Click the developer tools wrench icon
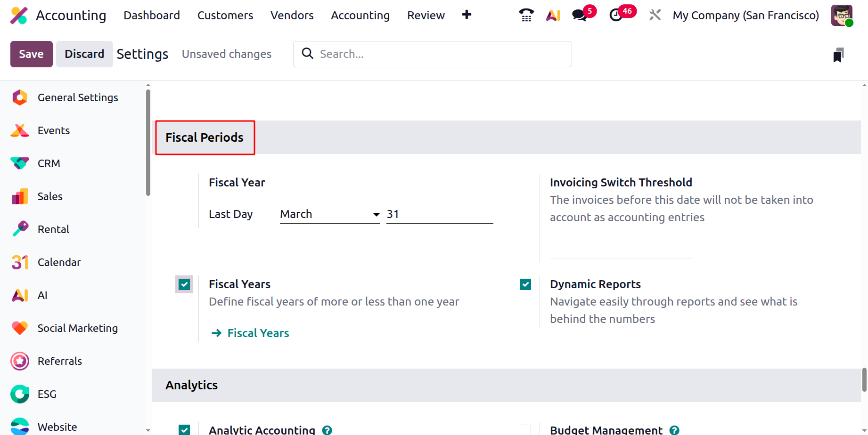This screenshot has width=868, height=435. click(x=655, y=15)
